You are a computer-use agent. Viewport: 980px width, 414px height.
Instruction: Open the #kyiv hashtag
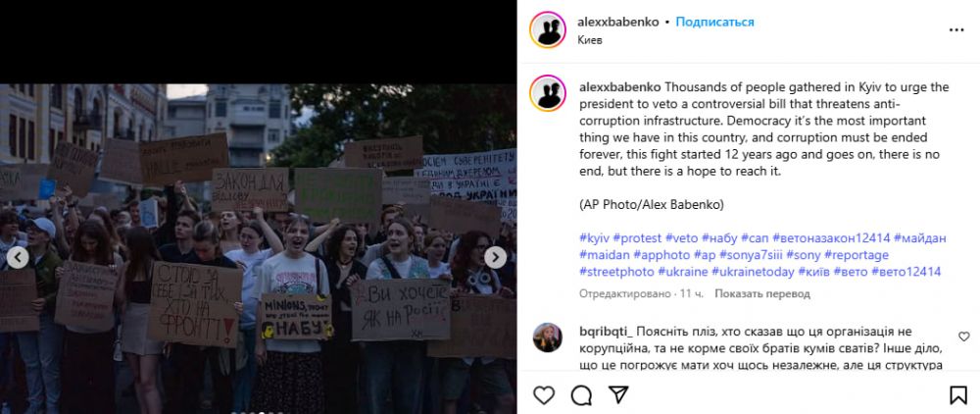point(595,238)
